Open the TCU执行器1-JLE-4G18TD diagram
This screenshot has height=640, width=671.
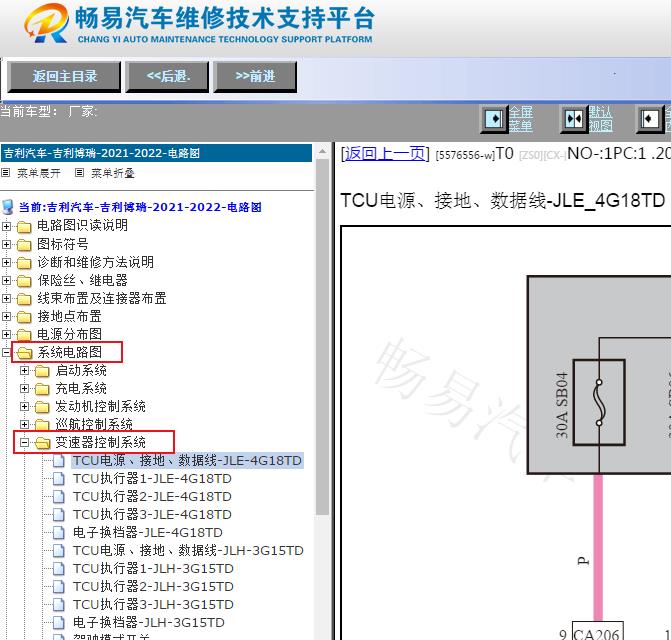[152, 478]
